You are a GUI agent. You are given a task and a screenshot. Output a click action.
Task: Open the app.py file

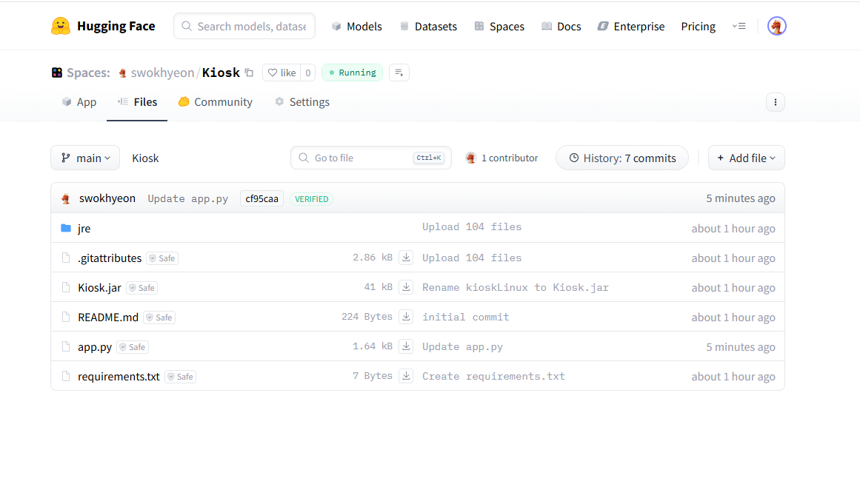(x=95, y=347)
